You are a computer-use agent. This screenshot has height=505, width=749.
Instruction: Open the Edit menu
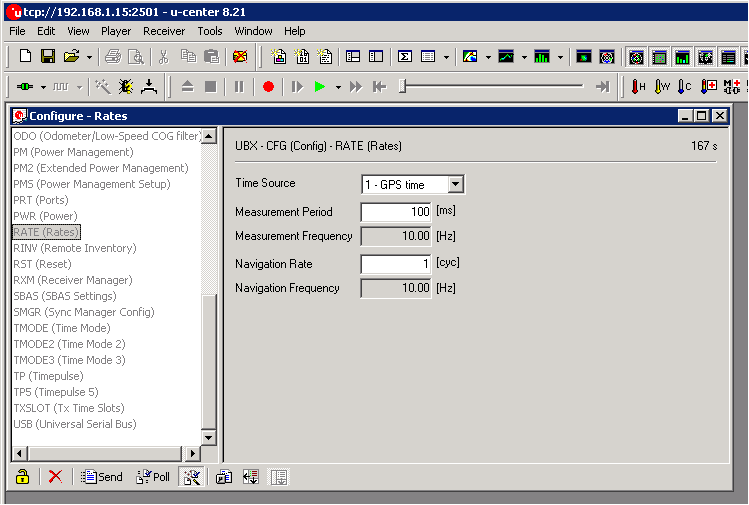pyautogui.click(x=46, y=31)
